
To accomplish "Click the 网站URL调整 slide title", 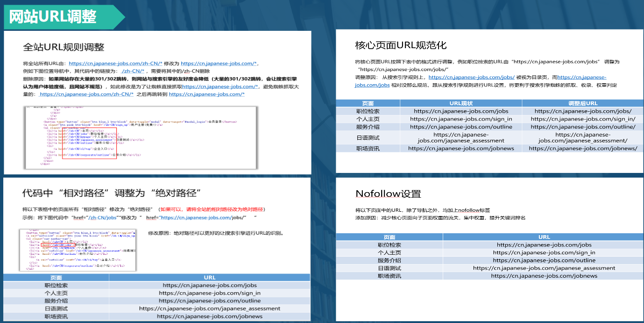I will tap(53, 17).
